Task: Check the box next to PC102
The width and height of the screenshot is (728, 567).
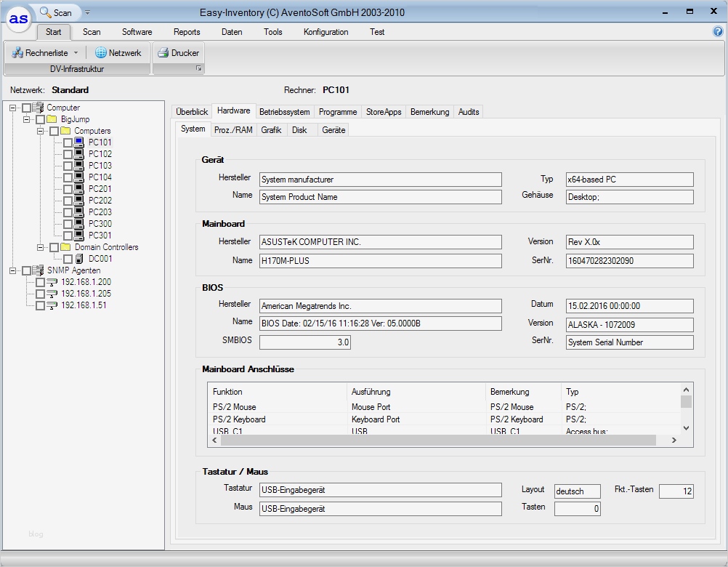Action: pyautogui.click(x=68, y=154)
